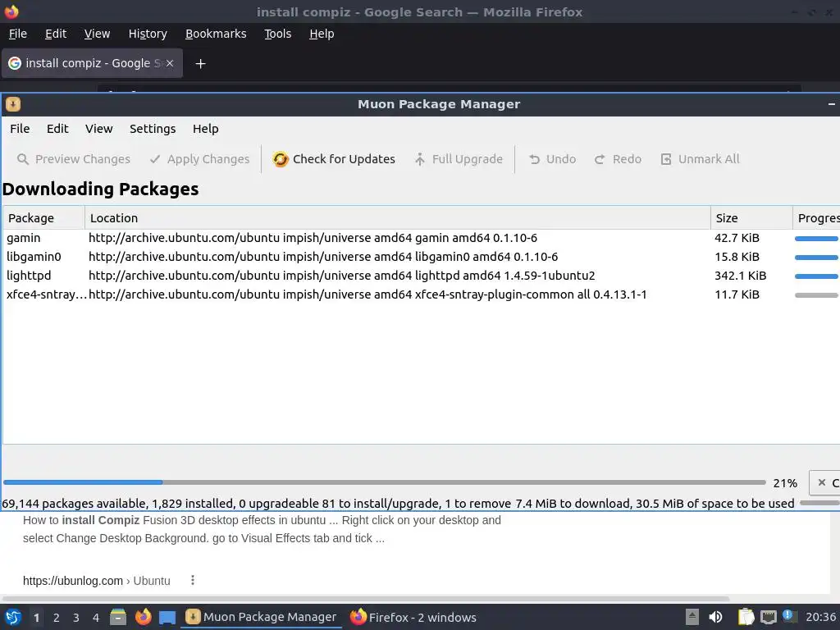
Task: Click Check for Updates
Action: coord(334,159)
